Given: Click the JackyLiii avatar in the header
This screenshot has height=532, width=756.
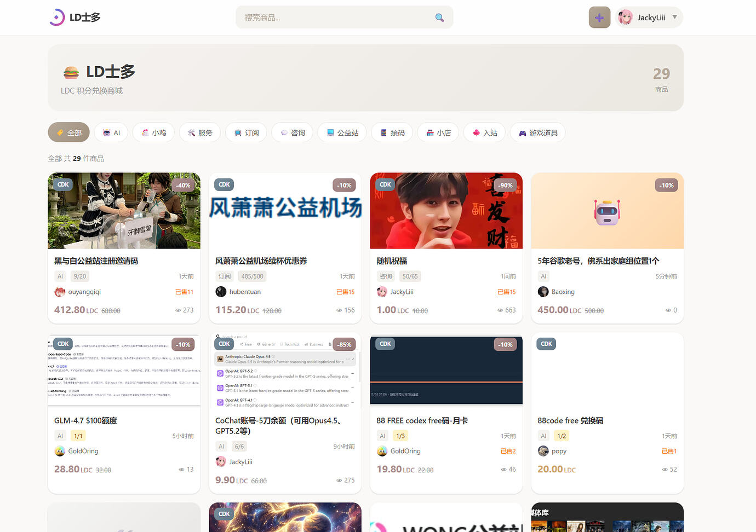Looking at the screenshot, I should tap(625, 18).
